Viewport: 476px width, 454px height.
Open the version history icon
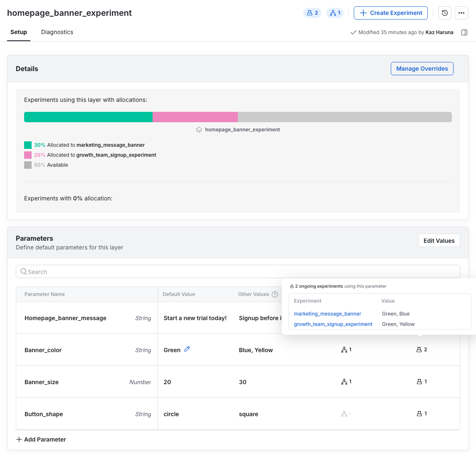[x=444, y=13]
